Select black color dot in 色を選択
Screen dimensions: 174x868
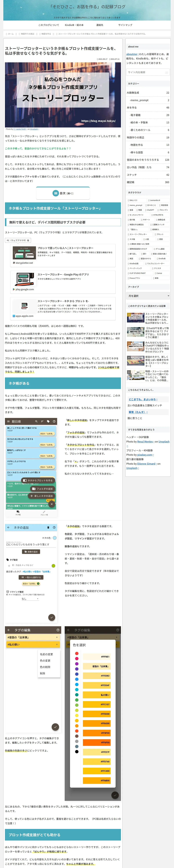pyautogui.click(x=77, y=751)
